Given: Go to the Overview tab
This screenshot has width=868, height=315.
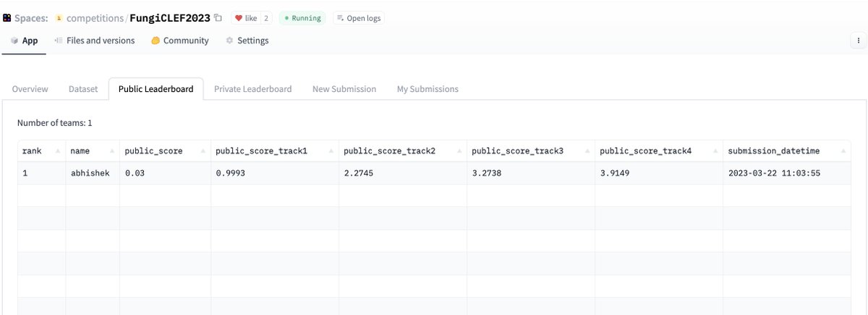Looking at the screenshot, I should pyautogui.click(x=30, y=89).
